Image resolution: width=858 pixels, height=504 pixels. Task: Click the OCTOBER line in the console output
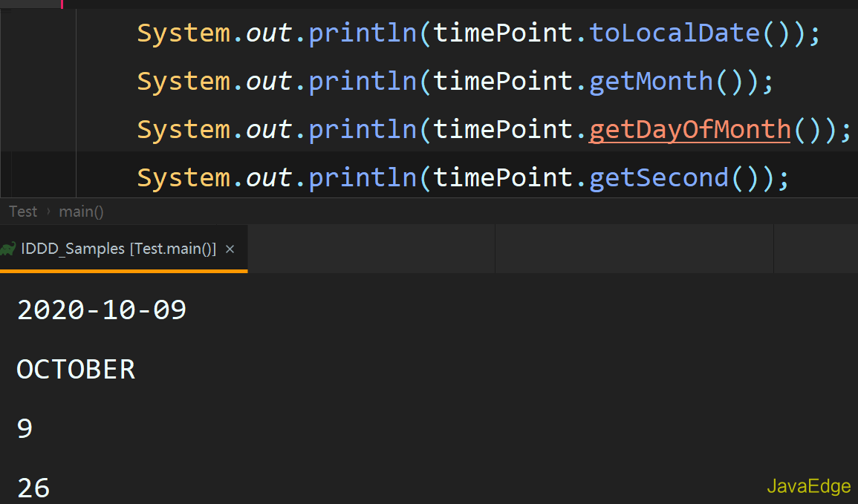pyautogui.click(x=74, y=369)
